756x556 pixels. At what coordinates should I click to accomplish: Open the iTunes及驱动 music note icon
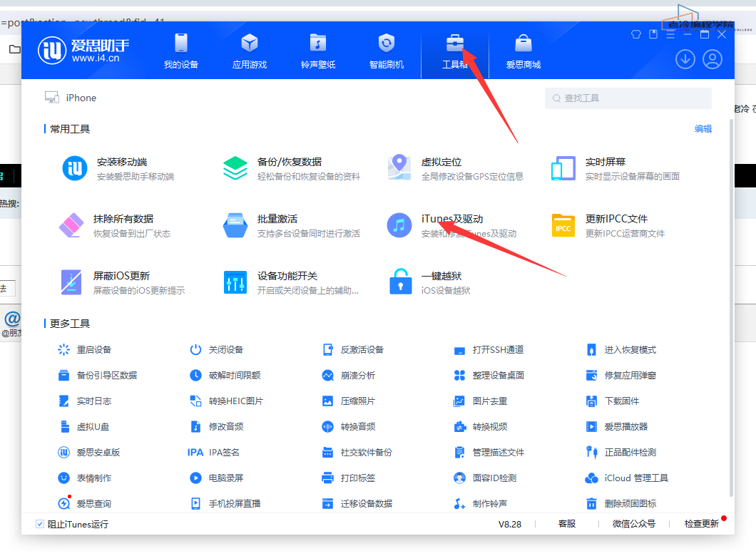(x=399, y=225)
